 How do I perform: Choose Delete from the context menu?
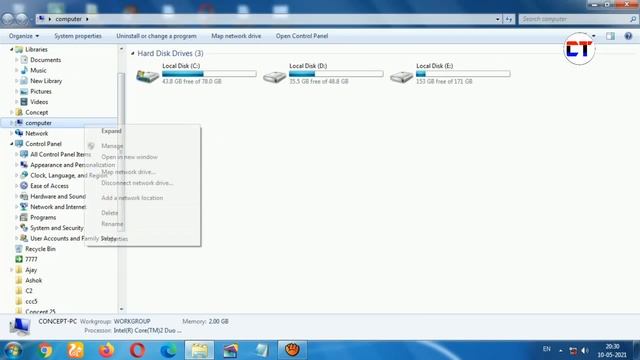pyautogui.click(x=142, y=213)
